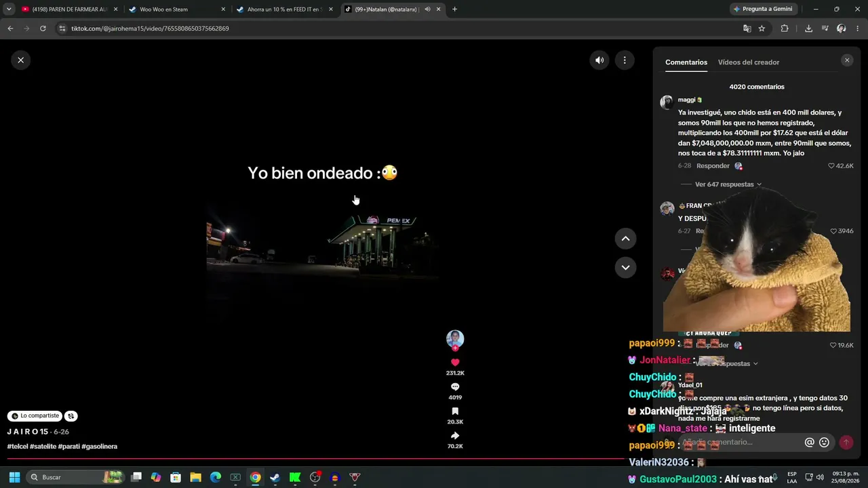Send the comment with the red arrow button
This screenshot has width=868, height=488.
point(846,443)
